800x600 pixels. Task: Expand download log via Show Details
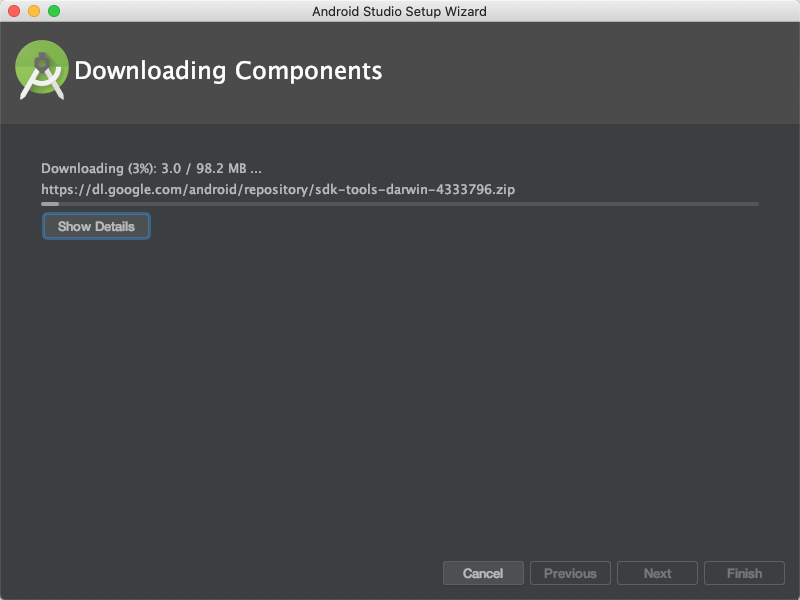coord(96,226)
